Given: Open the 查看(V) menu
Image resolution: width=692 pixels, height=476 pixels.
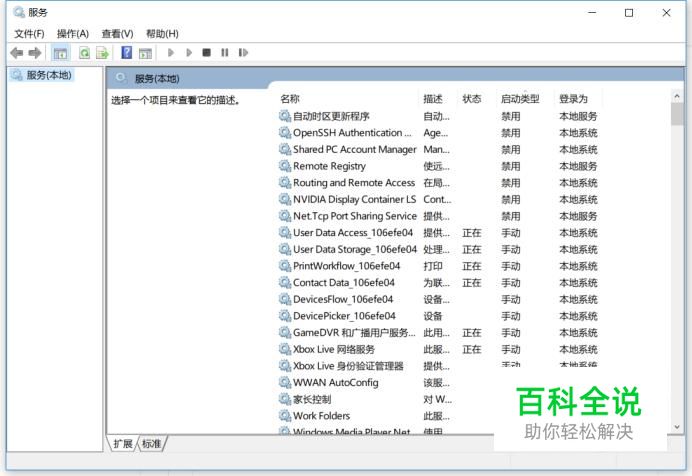Looking at the screenshot, I should coord(117,34).
